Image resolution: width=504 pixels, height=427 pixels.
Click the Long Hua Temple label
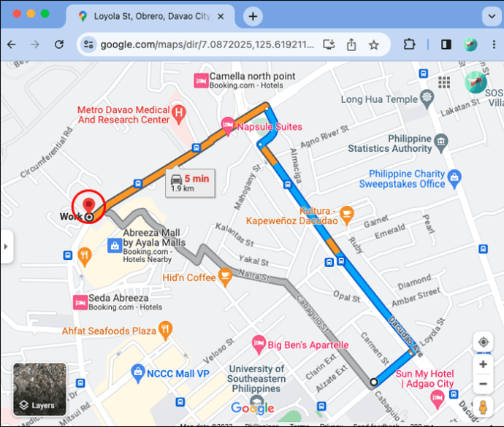(x=379, y=99)
